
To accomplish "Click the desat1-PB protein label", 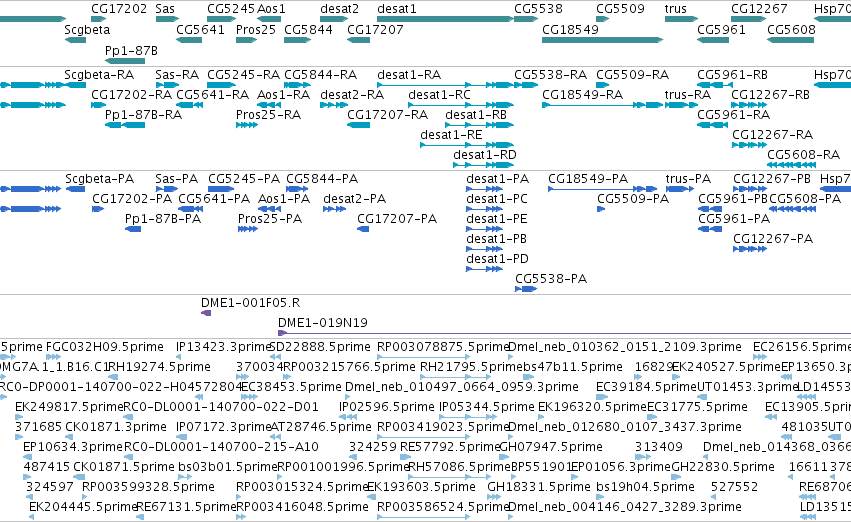I will pos(496,239).
